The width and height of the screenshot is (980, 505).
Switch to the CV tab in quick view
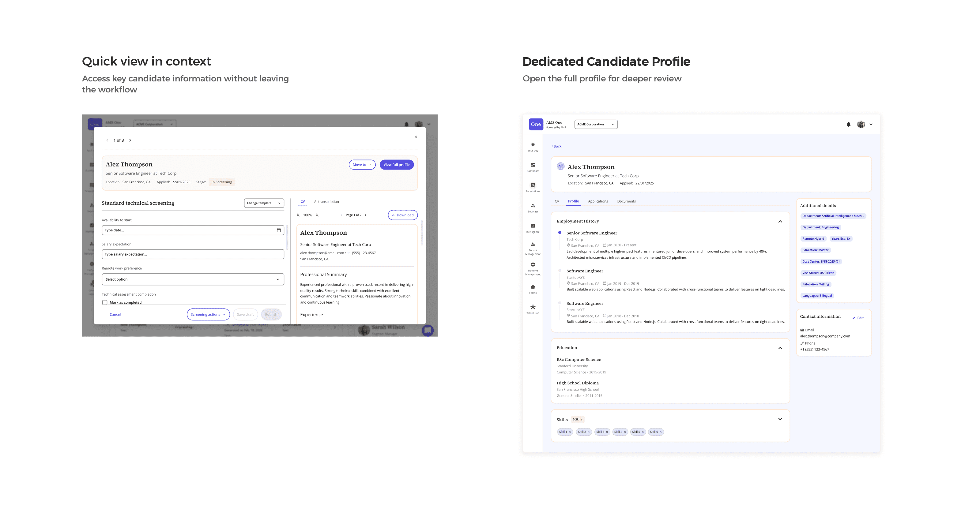303,202
